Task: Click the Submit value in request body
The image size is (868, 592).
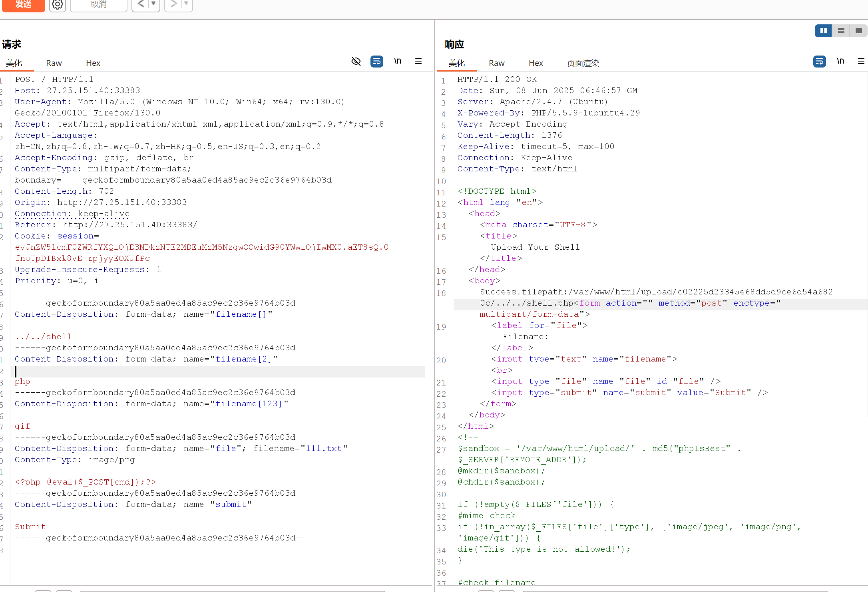Action: tap(30, 527)
